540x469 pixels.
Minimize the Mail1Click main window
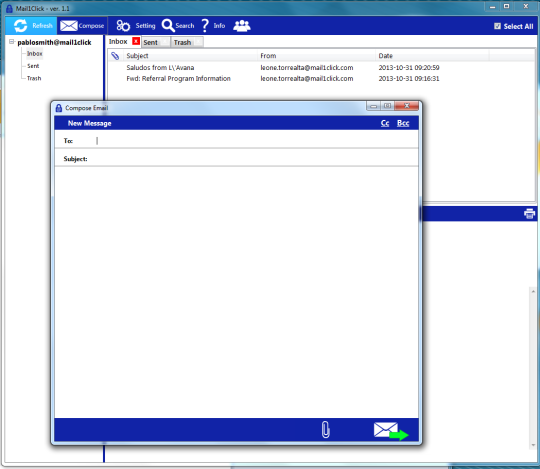click(x=492, y=6)
